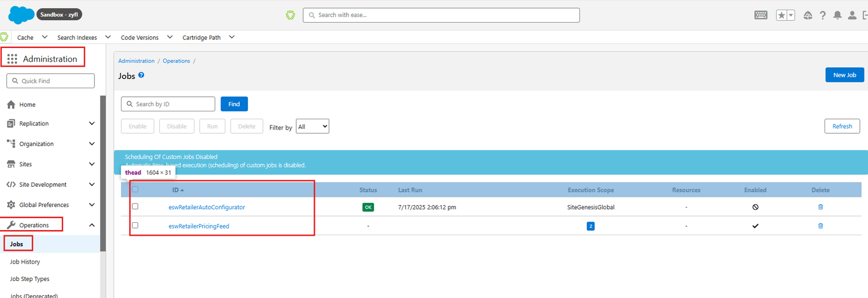
Task: Click the enabled checkmark for eswRetailerPricingFeed
Action: (x=756, y=226)
